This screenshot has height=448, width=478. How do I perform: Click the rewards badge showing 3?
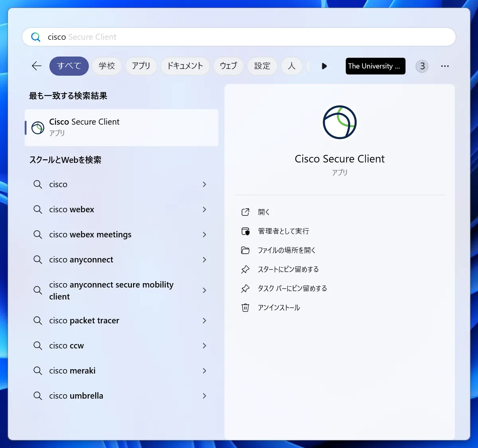[422, 66]
